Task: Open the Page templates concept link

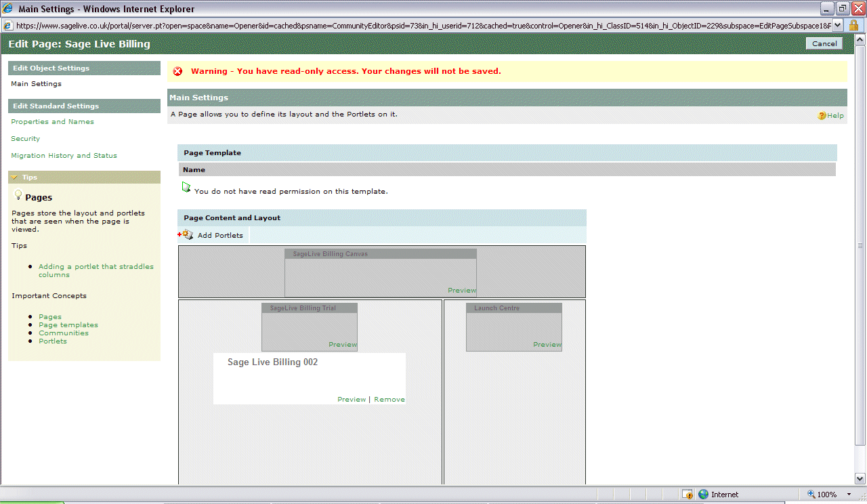Action: pos(68,325)
